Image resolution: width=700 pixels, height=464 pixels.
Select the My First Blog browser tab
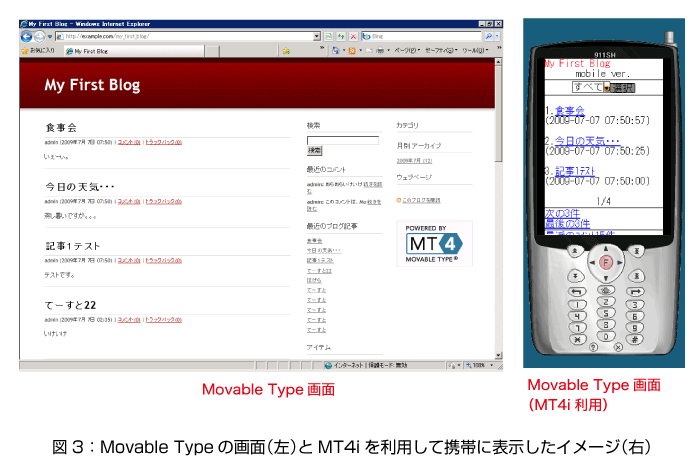[x=134, y=51]
